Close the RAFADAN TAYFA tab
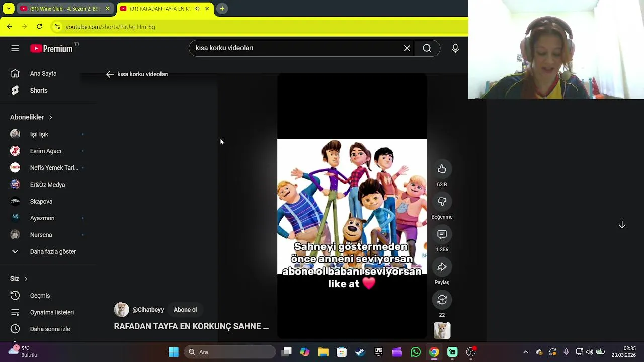 coord(207,9)
